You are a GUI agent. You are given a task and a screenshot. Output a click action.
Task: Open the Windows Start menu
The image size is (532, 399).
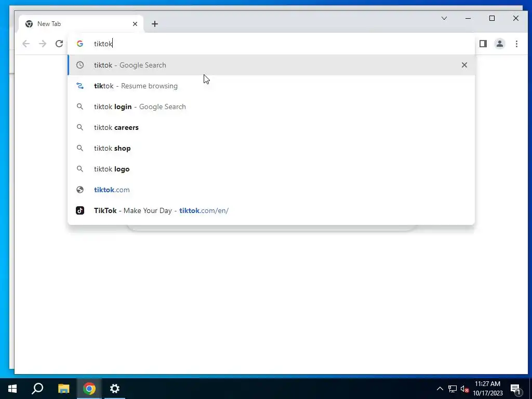point(12,389)
